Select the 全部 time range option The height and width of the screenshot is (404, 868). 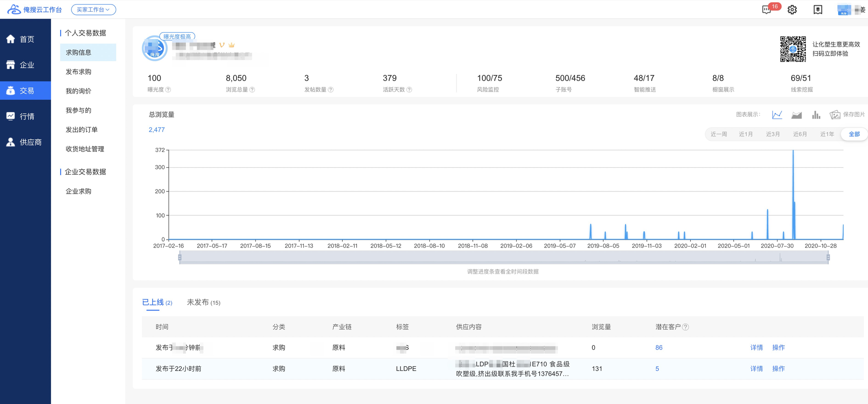[x=854, y=134]
